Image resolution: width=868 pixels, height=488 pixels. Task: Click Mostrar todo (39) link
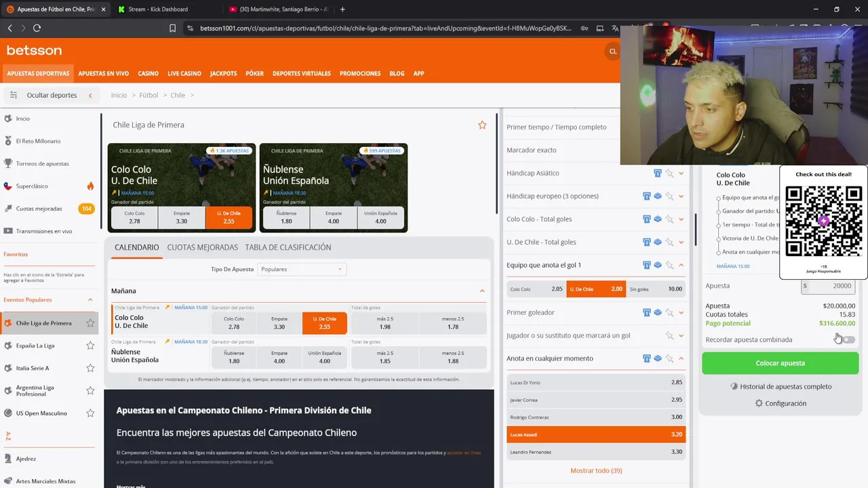tap(596, 470)
